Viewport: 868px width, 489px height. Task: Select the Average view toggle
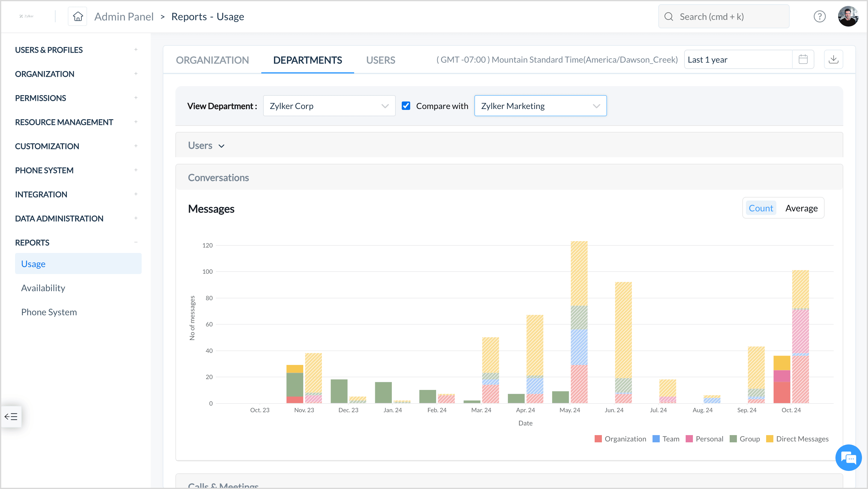[x=801, y=208]
